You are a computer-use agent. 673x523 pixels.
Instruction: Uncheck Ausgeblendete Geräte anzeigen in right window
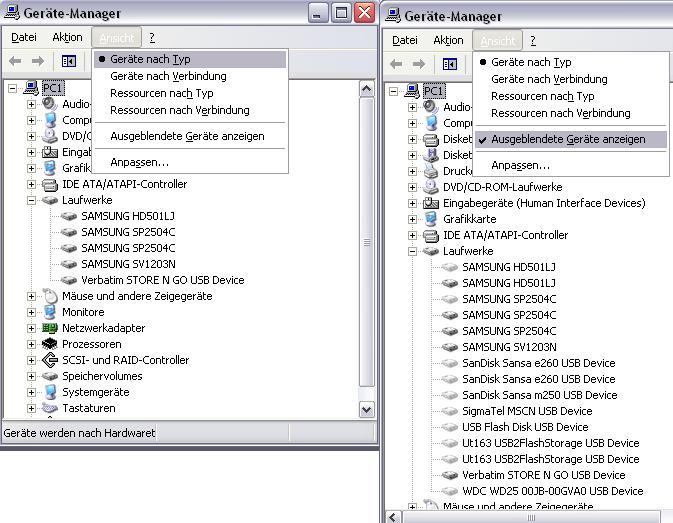[571, 139]
